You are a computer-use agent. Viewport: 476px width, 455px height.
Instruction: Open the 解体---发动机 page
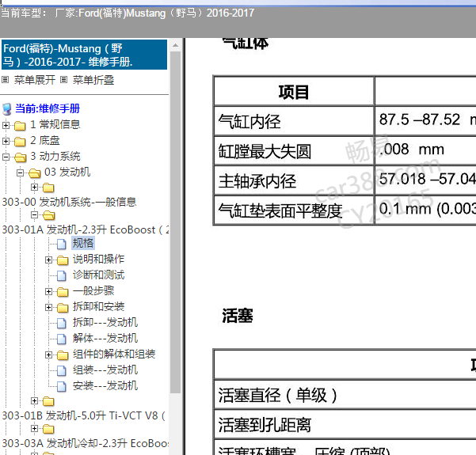pos(105,338)
